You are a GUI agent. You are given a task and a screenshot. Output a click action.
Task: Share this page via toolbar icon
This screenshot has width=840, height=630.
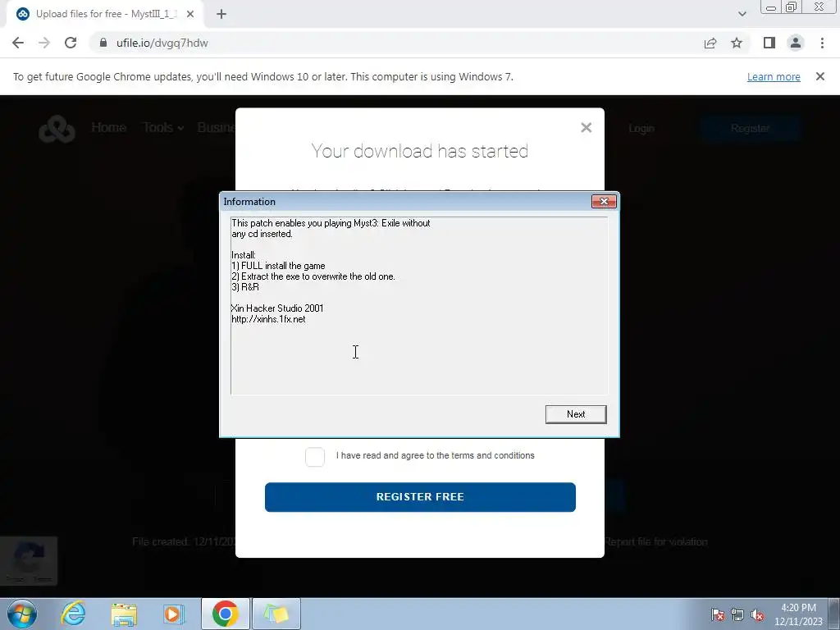click(x=710, y=43)
